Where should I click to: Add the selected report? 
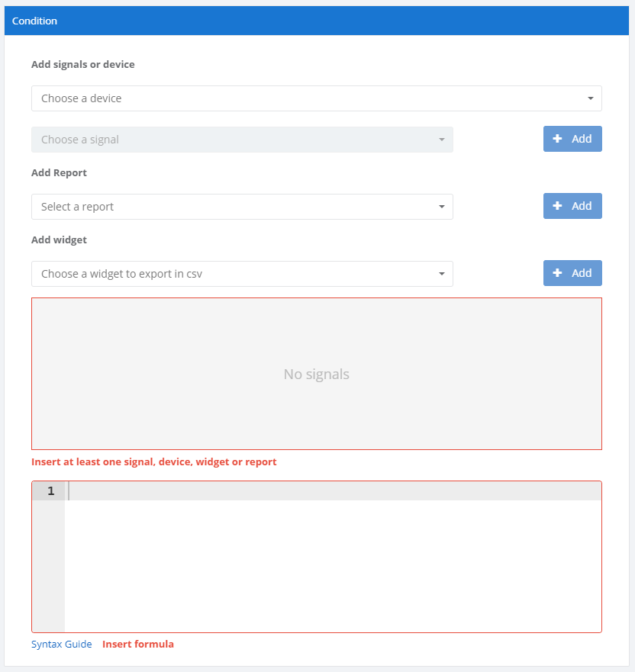pyautogui.click(x=572, y=206)
